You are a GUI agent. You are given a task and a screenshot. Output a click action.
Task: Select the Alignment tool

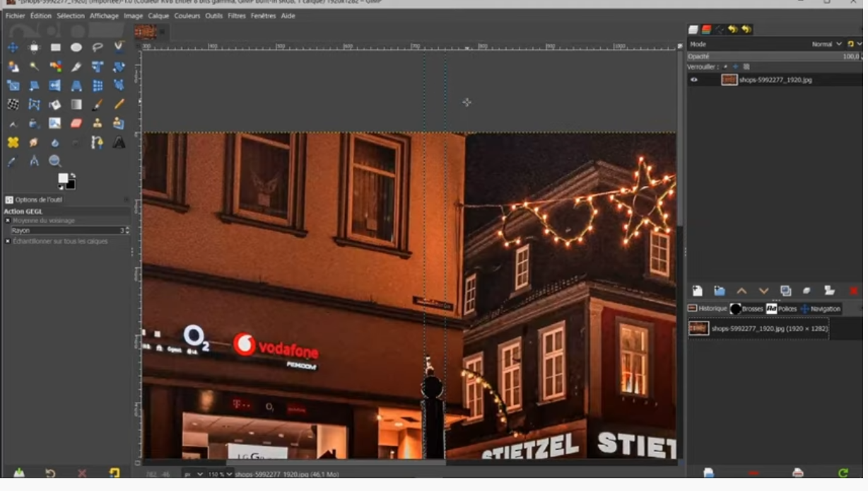(x=34, y=47)
